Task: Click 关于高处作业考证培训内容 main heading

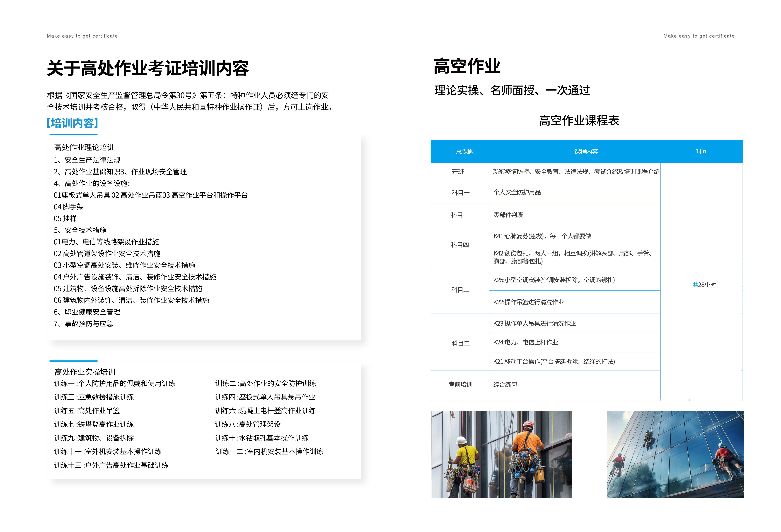Action: coord(148,68)
